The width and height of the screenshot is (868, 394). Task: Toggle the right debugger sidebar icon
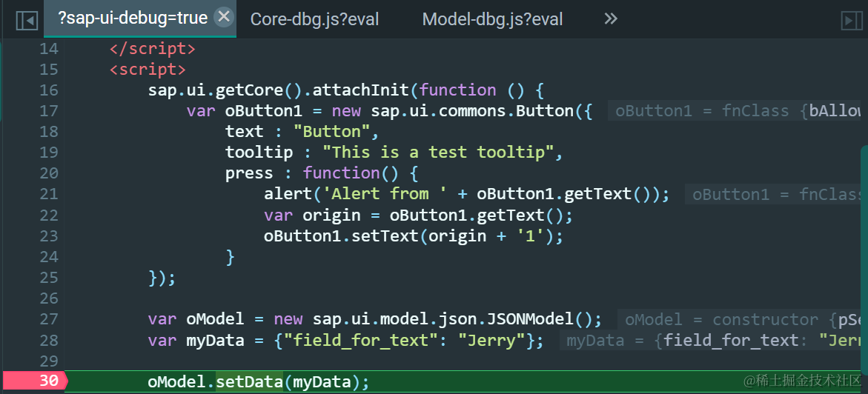point(852,21)
